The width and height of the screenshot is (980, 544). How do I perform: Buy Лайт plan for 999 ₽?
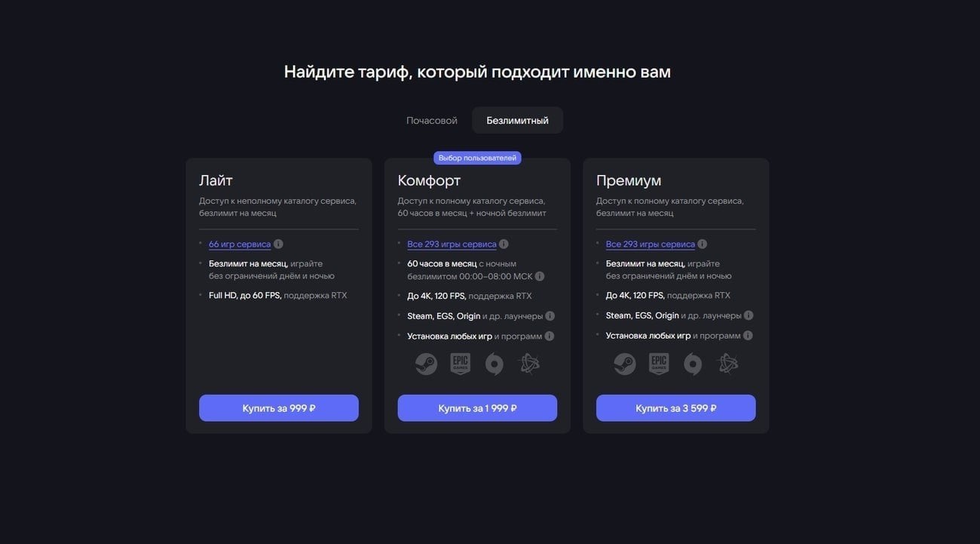point(279,408)
